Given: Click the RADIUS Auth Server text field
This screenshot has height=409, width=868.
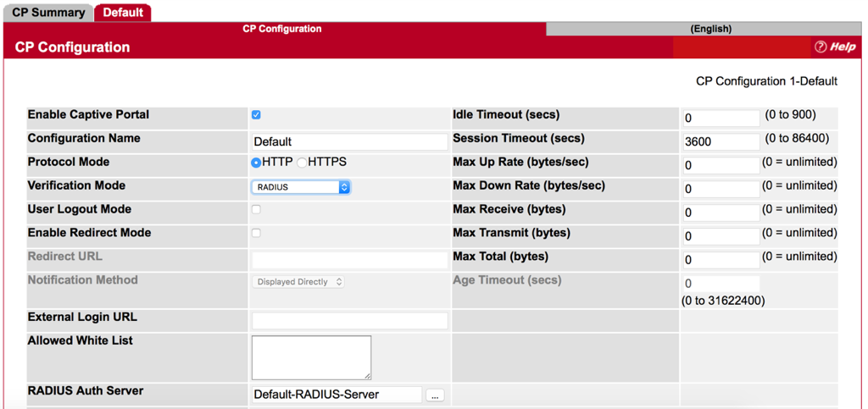Looking at the screenshot, I should click(337, 395).
